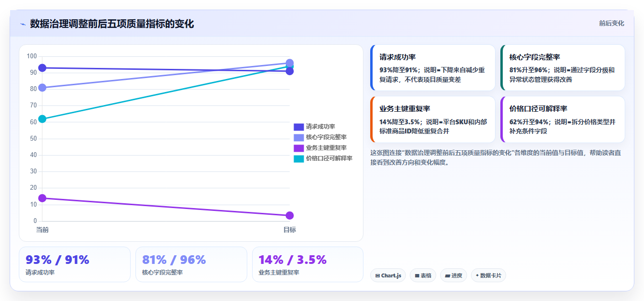Click the text '14%降至3.5%'
Image resolution: width=644 pixels, height=301 pixels.
click(400, 122)
